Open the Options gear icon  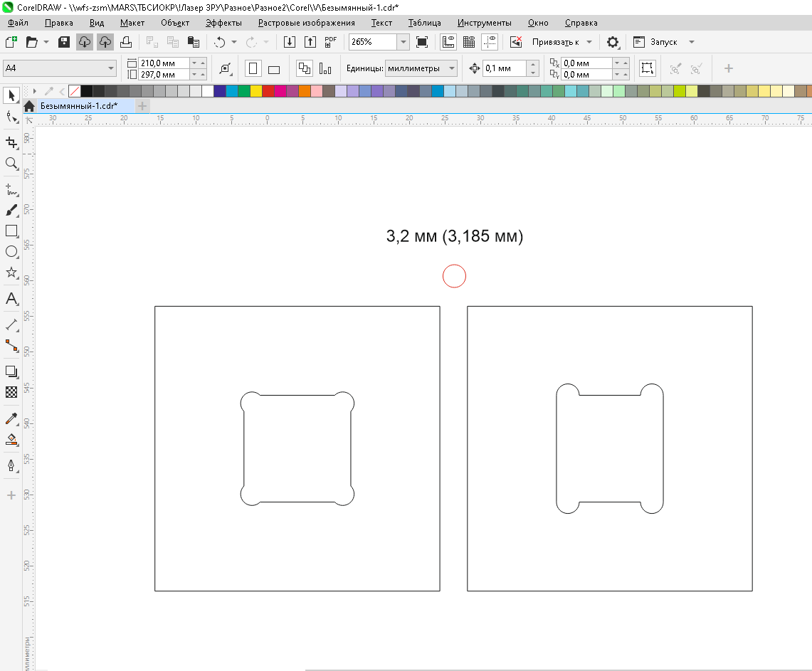tap(612, 42)
